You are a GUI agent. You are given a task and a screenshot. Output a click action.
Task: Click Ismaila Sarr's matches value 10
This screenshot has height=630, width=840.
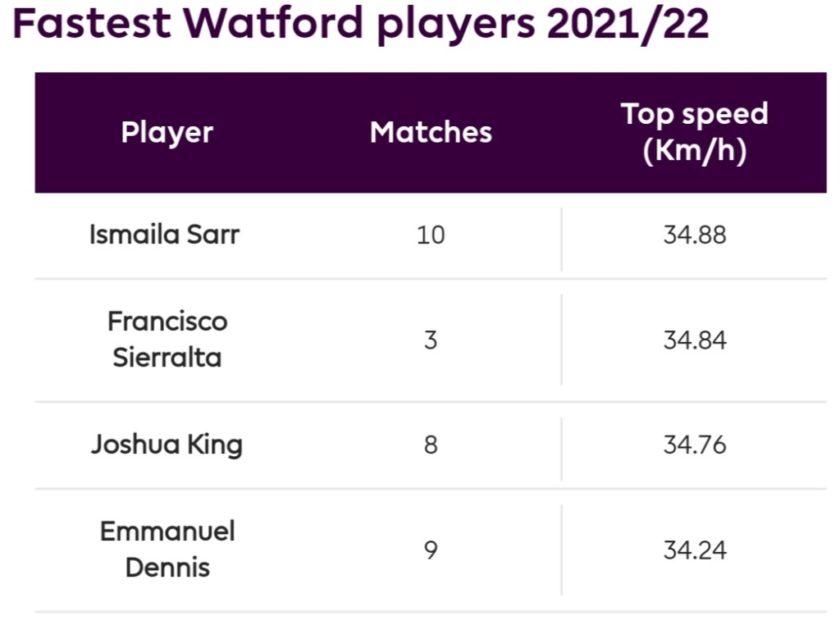pos(431,235)
